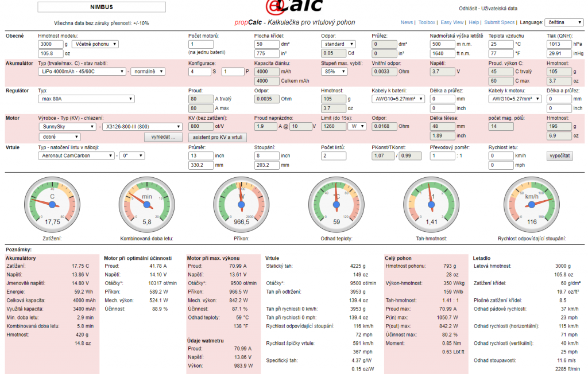This screenshot has width=588, height=374.
Task: Open the News link in top navigation
Action: point(407,22)
